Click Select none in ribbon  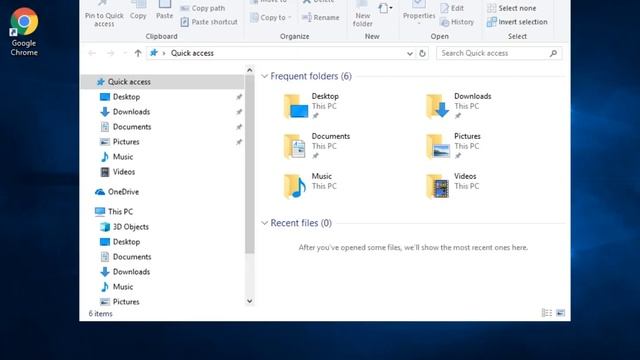point(512,8)
